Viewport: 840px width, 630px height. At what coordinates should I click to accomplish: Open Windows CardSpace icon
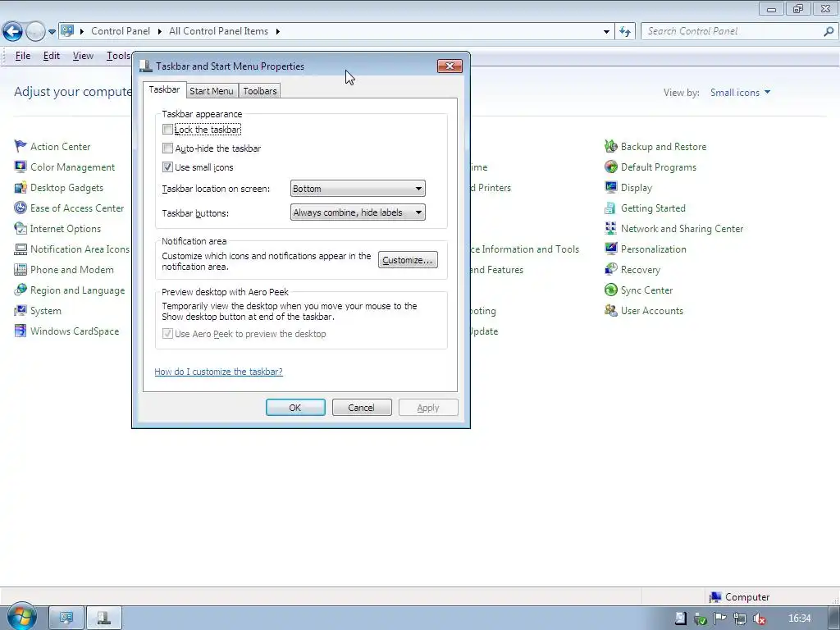[x=21, y=331]
